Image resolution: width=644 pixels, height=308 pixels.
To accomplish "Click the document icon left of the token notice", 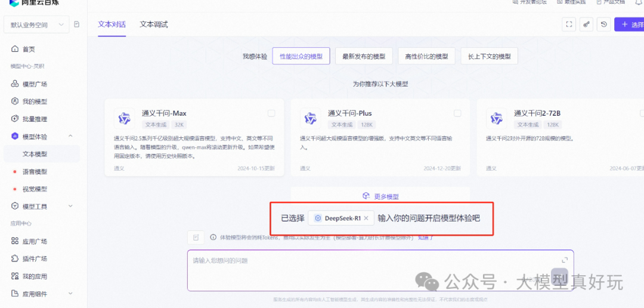I will pos(196,238).
